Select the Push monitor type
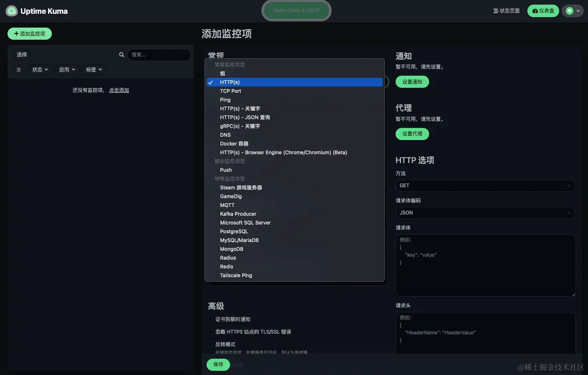 (x=294, y=170)
